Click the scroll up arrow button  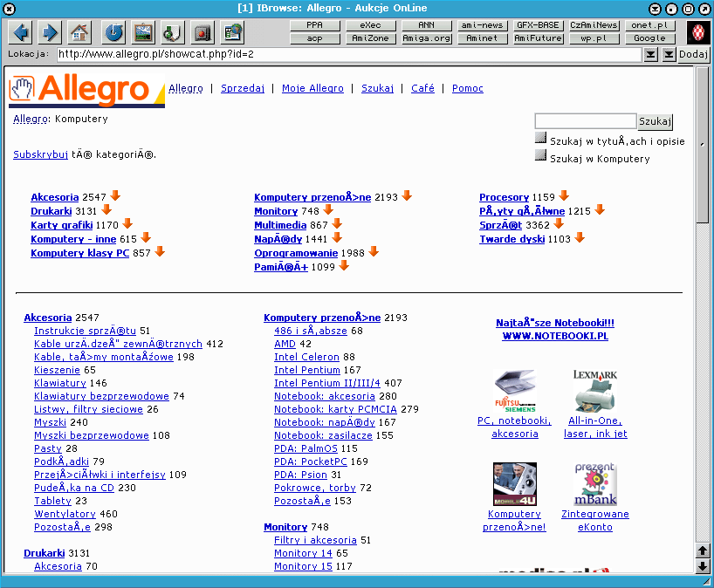coord(703,550)
